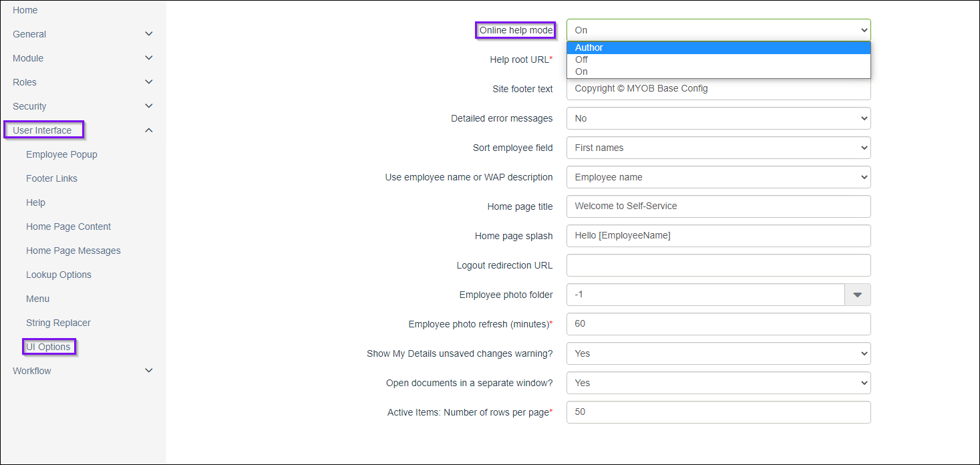Select Author in the help mode list
980x465 pixels.
point(718,47)
